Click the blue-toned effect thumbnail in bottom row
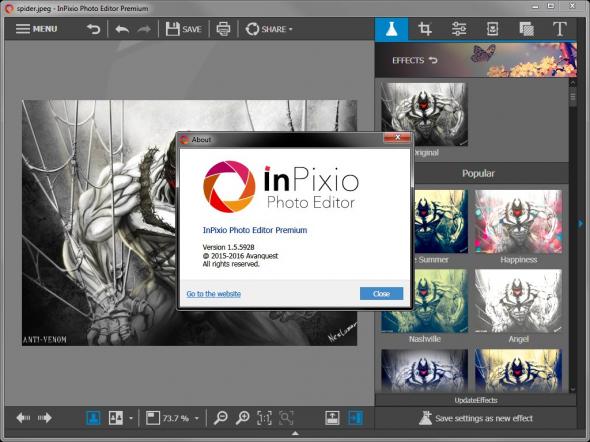590x442 pixels. 424,371
